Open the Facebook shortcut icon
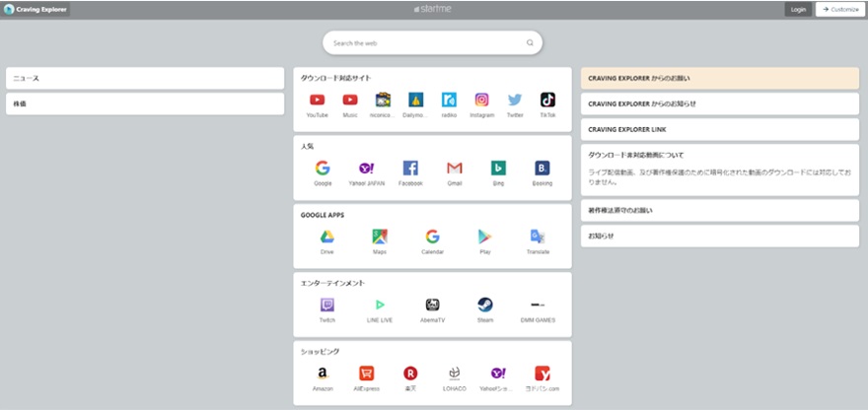Image resolution: width=868 pixels, height=410 pixels. click(x=410, y=169)
